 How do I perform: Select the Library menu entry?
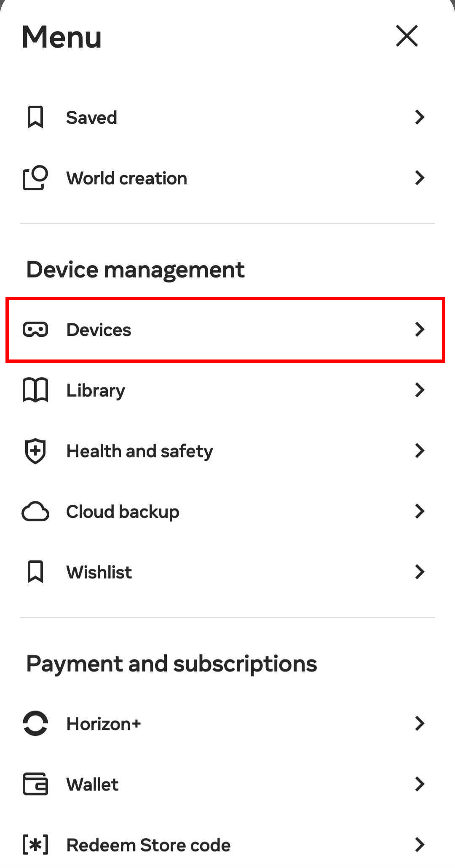[96, 390]
